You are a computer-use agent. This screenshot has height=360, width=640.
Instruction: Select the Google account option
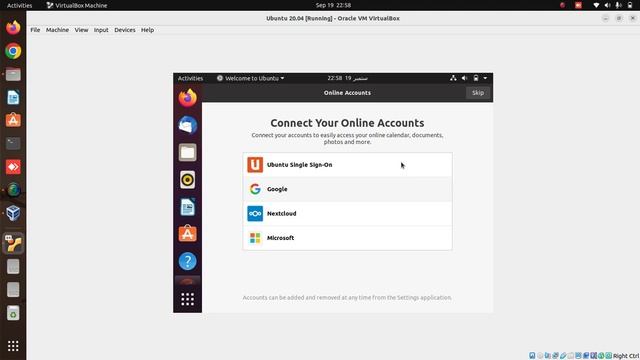[347, 189]
